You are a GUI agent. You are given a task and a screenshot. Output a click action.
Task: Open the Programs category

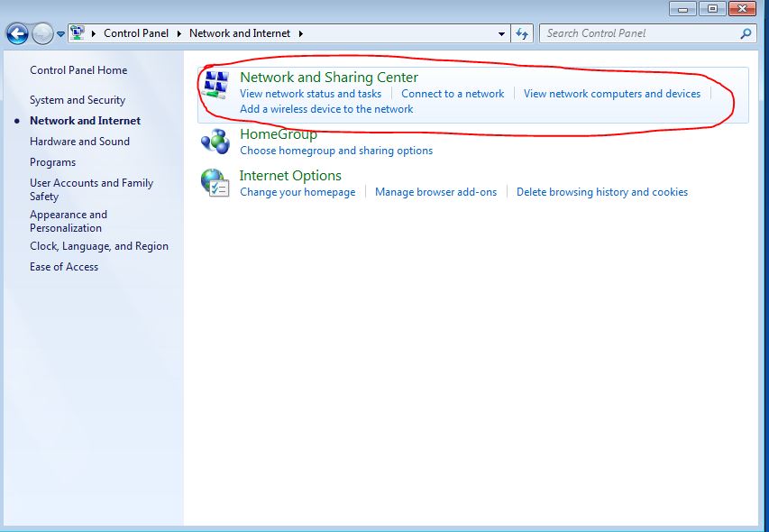[x=52, y=162]
